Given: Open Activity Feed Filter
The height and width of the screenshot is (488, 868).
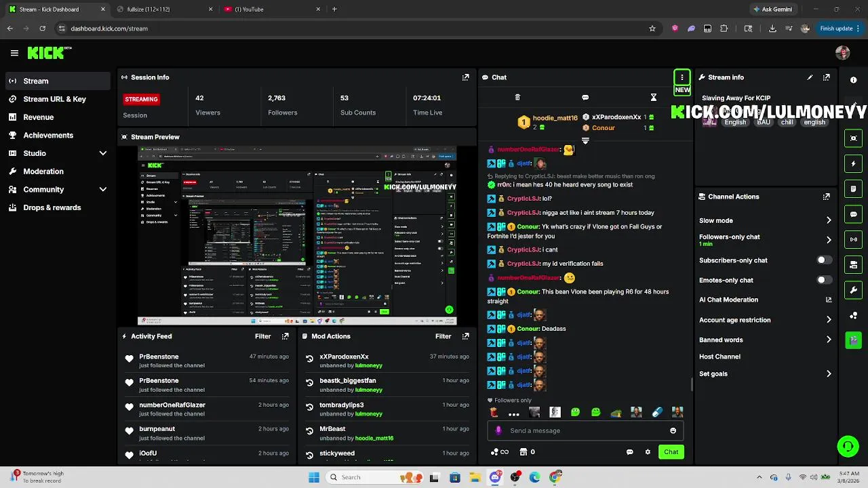Looking at the screenshot, I should [x=263, y=336].
